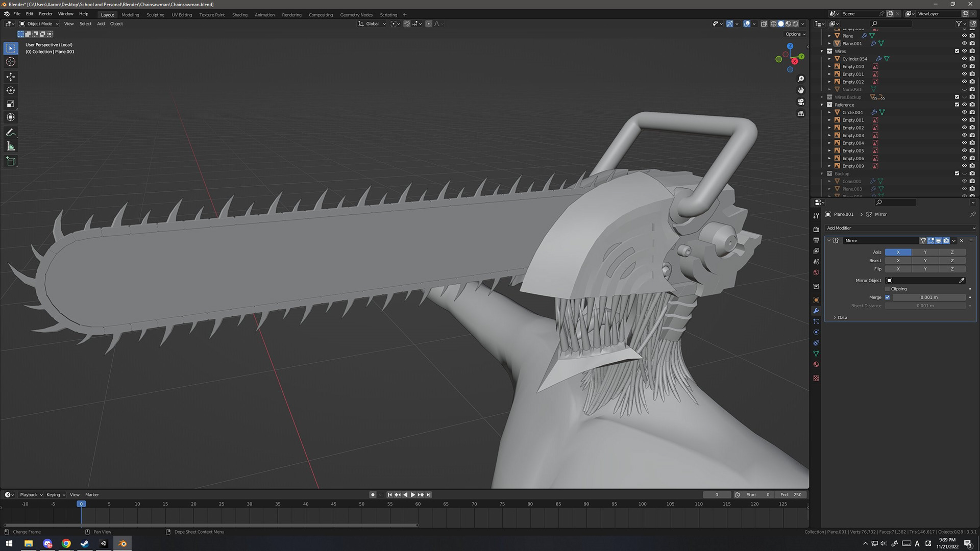
Task: Open viewport Options dropdown
Action: pyautogui.click(x=795, y=34)
